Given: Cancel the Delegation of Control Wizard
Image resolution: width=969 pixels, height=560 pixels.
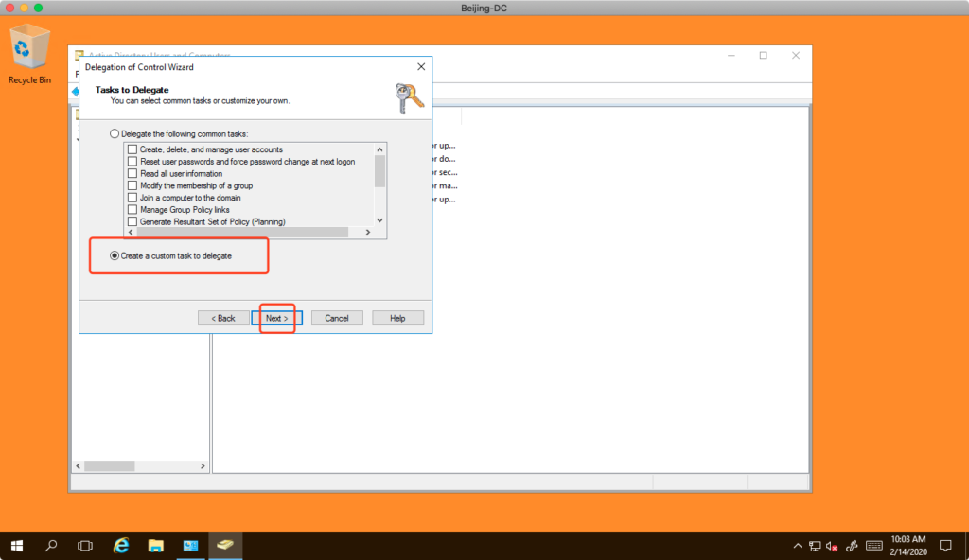Looking at the screenshot, I should click(337, 318).
